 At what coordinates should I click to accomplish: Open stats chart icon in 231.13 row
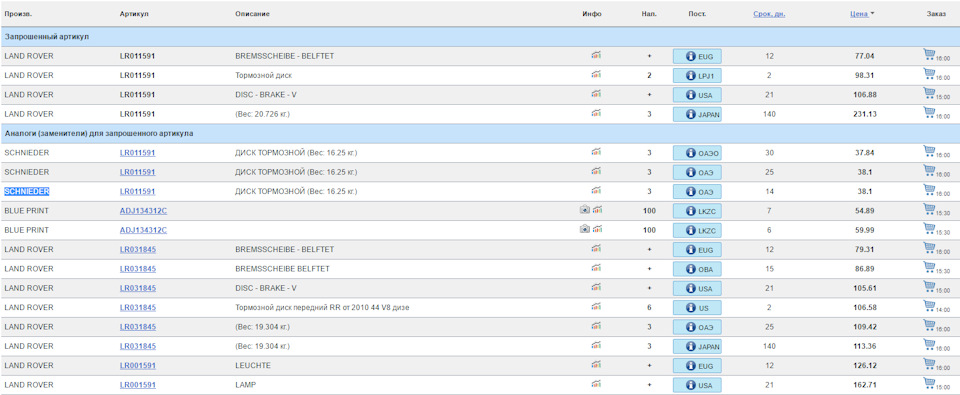[596, 113]
